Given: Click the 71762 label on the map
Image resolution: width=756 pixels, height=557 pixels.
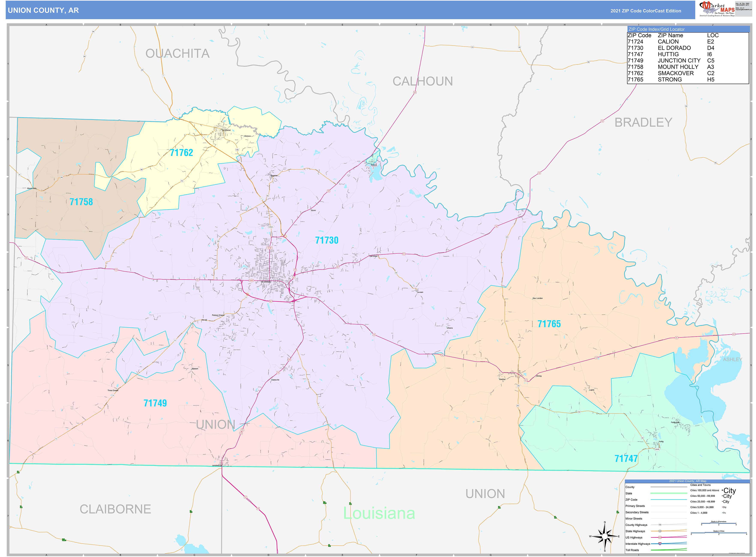Looking at the screenshot, I should [181, 153].
